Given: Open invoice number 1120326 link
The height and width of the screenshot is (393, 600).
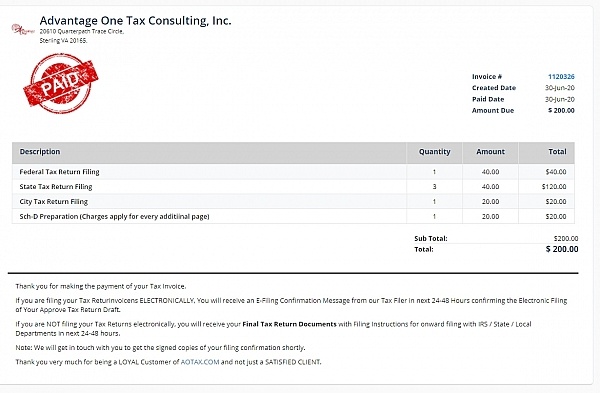Looking at the screenshot, I should tap(561, 77).
